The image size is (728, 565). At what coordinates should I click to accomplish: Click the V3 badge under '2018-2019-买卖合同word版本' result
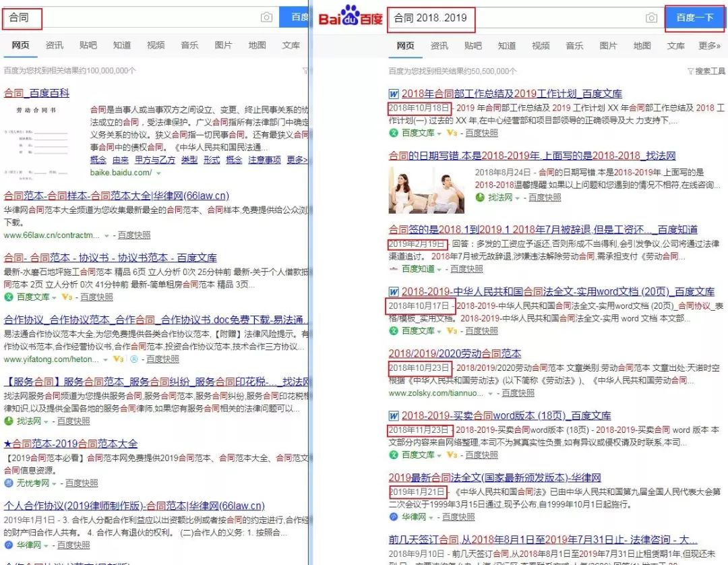[x=452, y=455]
